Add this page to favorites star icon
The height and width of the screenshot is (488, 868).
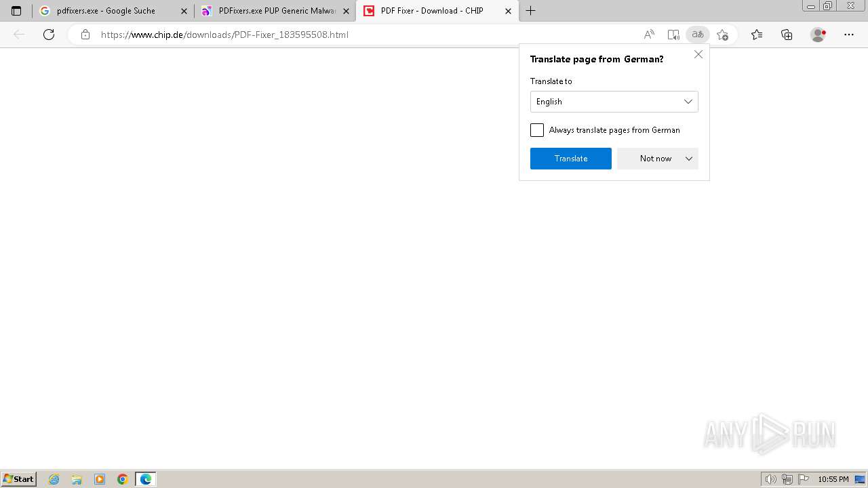pyautogui.click(x=723, y=35)
